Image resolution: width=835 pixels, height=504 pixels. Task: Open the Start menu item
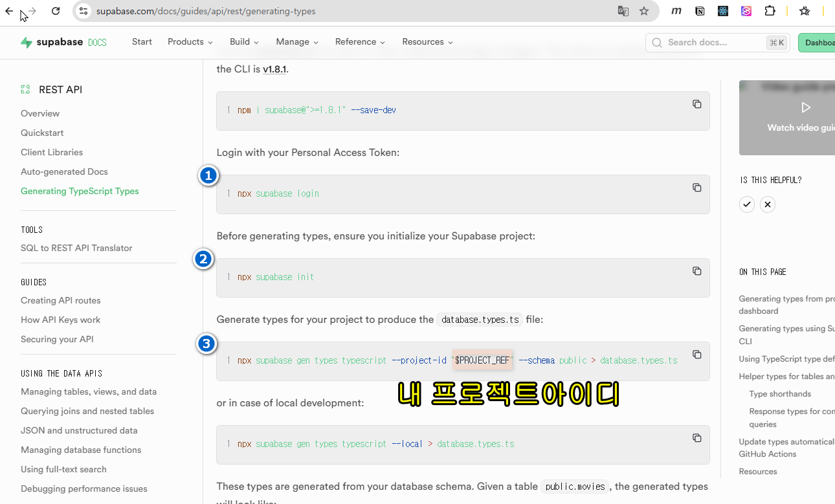[142, 42]
